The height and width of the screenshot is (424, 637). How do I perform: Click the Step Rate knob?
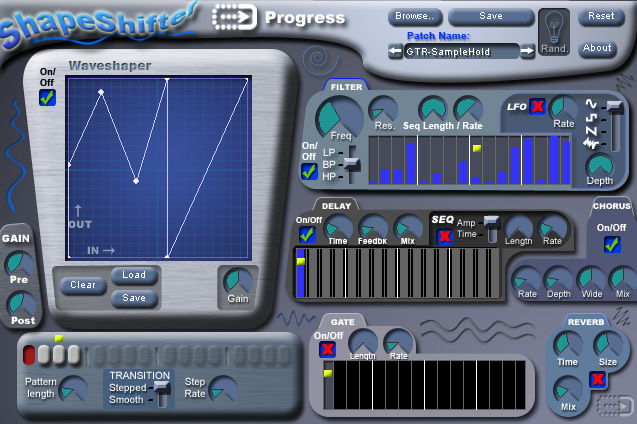click(x=223, y=389)
